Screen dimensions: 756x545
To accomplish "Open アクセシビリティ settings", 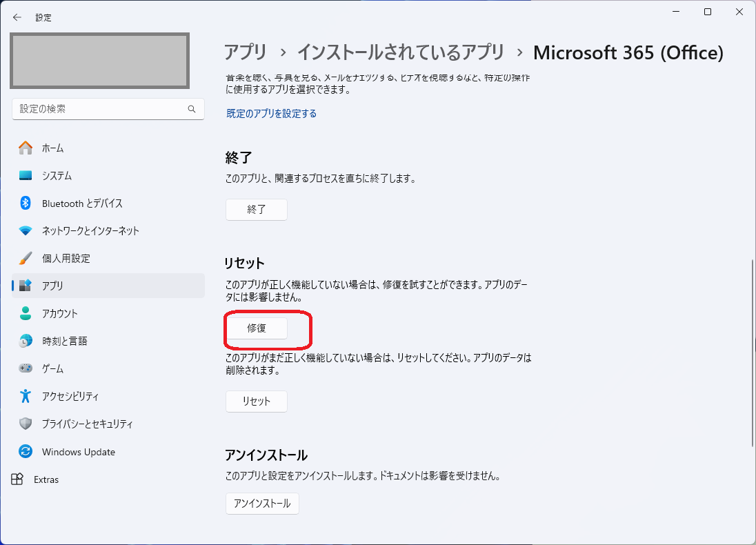I will 108,396.
